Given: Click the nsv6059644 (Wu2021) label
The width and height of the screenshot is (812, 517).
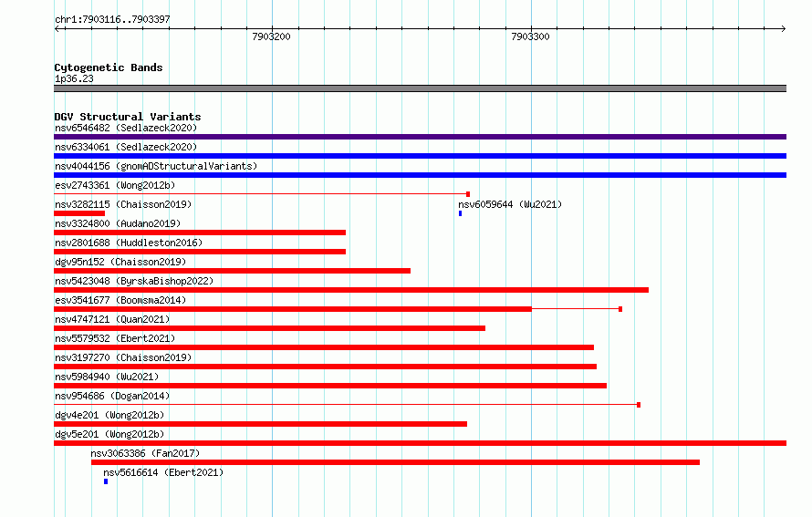Looking at the screenshot, I should click(x=510, y=204).
